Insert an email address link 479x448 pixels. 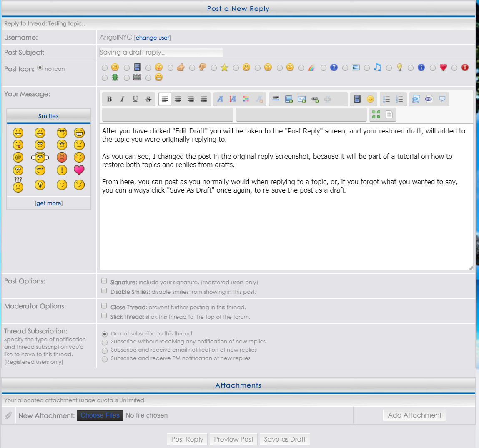coord(301,99)
